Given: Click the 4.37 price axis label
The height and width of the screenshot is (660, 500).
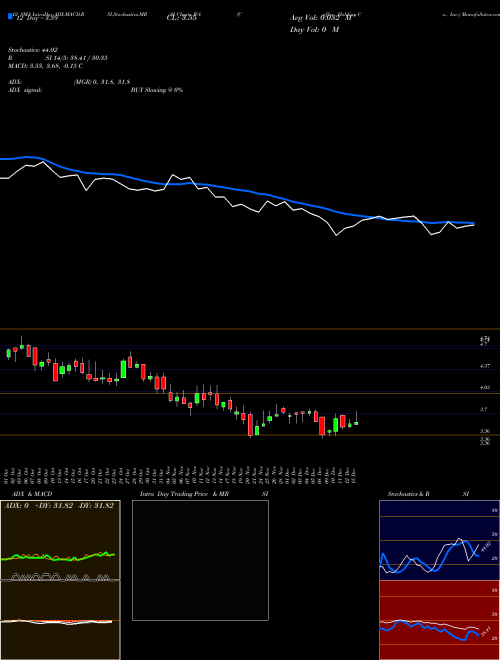Looking at the screenshot, I should click(x=485, y=366).
